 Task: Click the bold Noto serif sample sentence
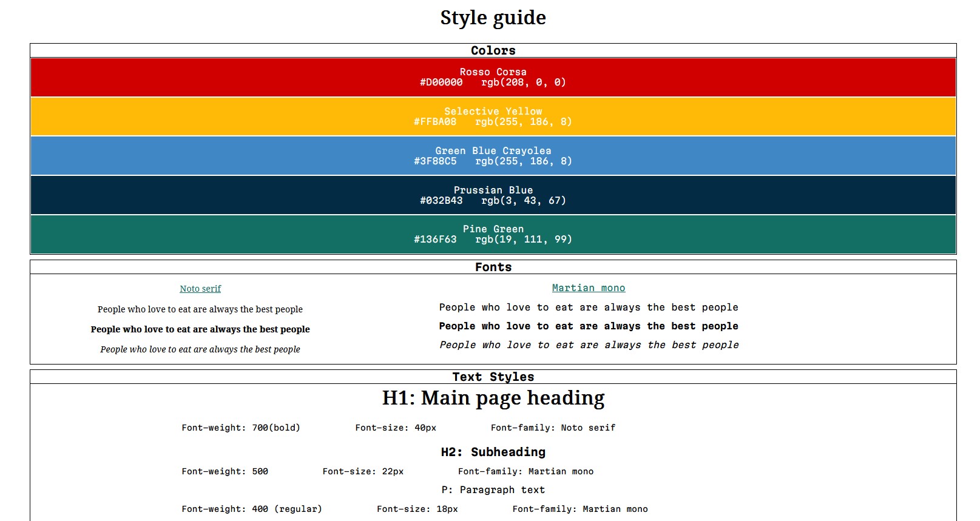point(200,329)
